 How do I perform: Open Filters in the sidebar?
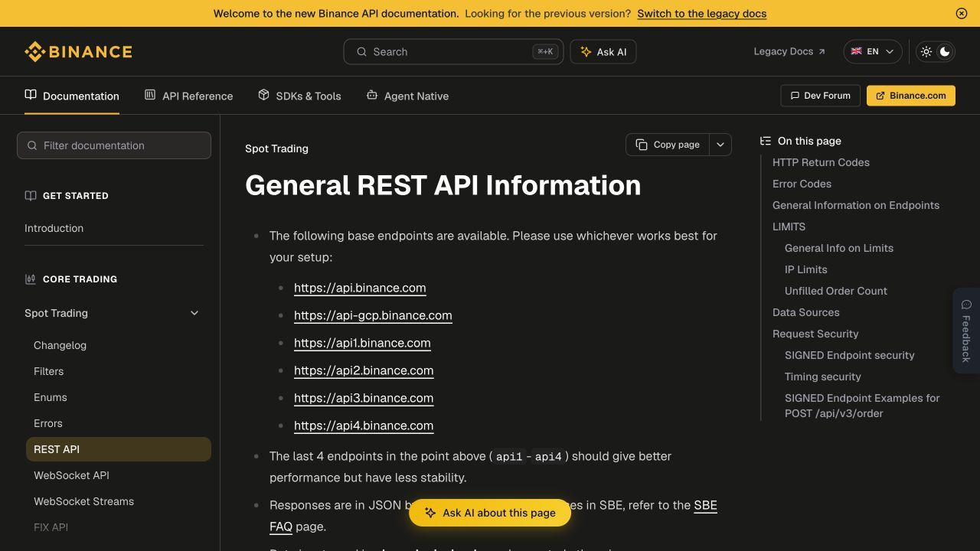pos(48,371)
